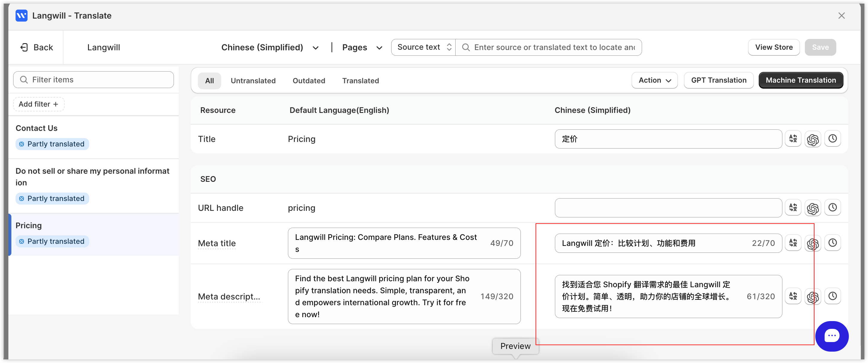The image size is (868, 363).
Task: Click the empty URL handle translation field
Action: tap(668, 208)
